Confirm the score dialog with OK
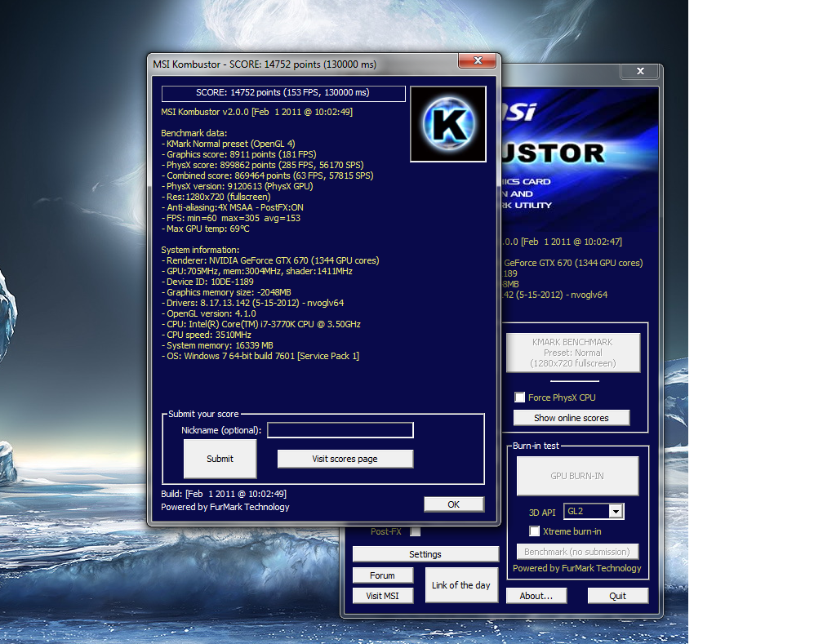Viewport: 823px width, 644px height. point(453,504)
